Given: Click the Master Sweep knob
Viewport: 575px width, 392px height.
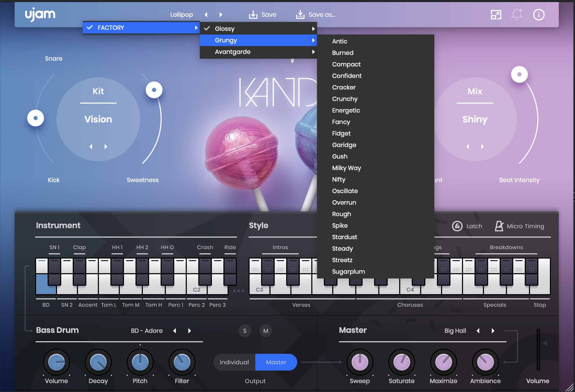Looking at the screenshot, I should [x=360, y=362].
